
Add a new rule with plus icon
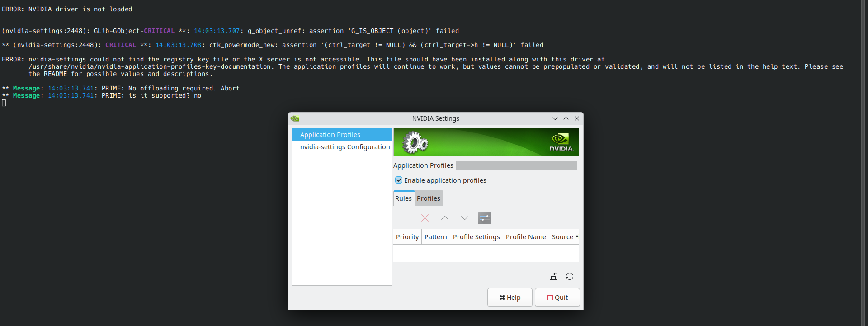tap(405, 218)
